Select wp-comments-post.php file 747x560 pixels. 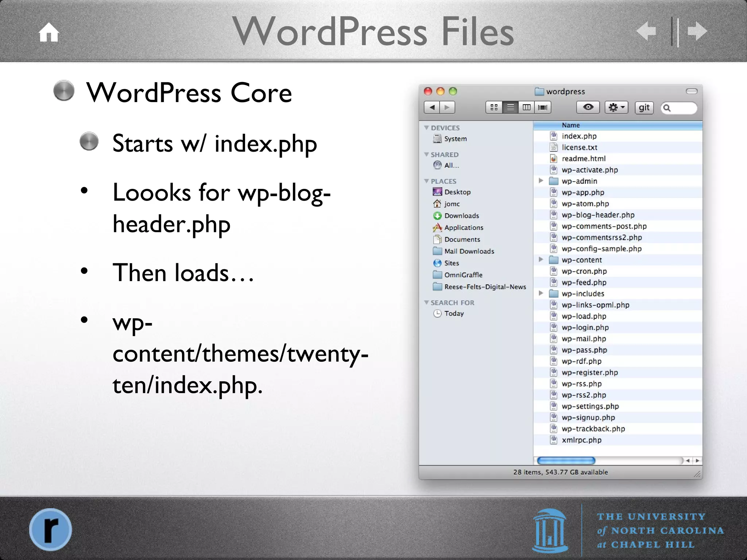coord(618,226)
